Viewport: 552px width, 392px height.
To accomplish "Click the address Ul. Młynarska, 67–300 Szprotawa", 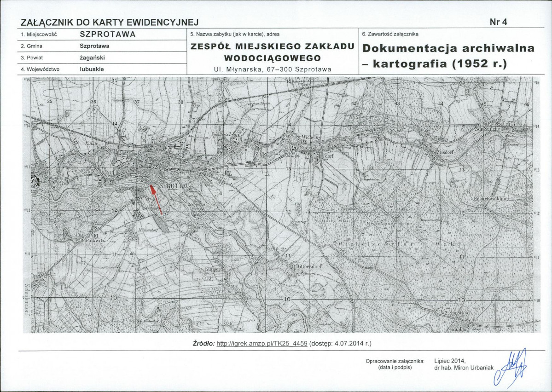I will point(273,69).
